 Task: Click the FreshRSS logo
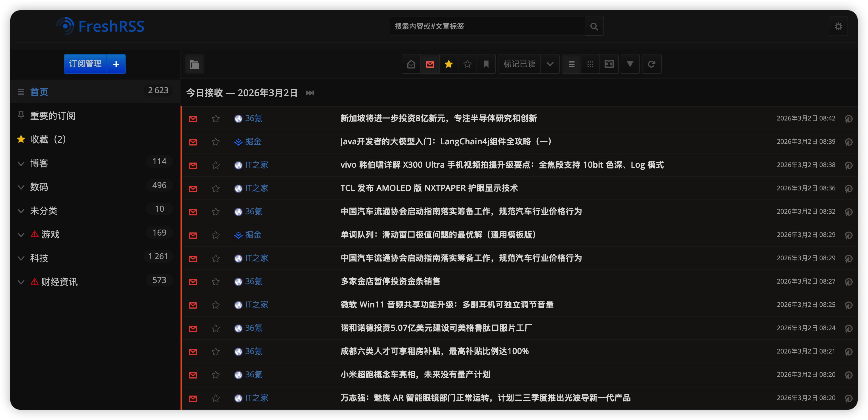click(x=100, y=26)
